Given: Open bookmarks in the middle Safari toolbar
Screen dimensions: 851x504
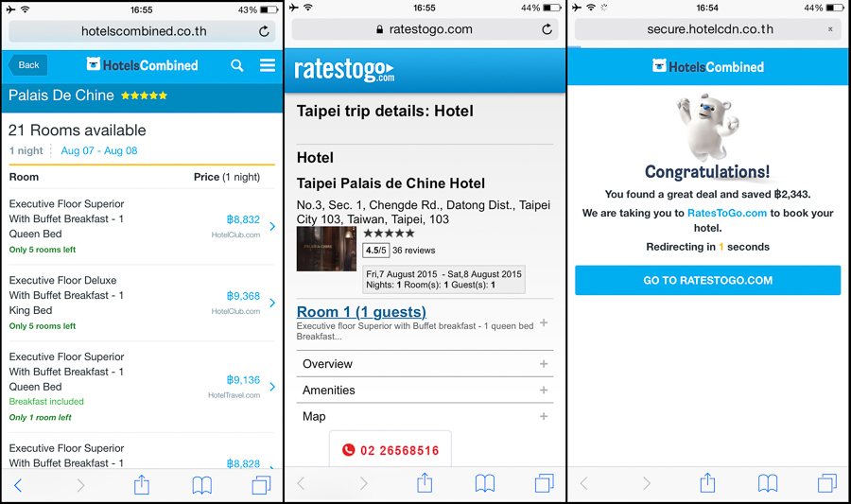Looking at the screenshot, I should (x=485, y=483).
